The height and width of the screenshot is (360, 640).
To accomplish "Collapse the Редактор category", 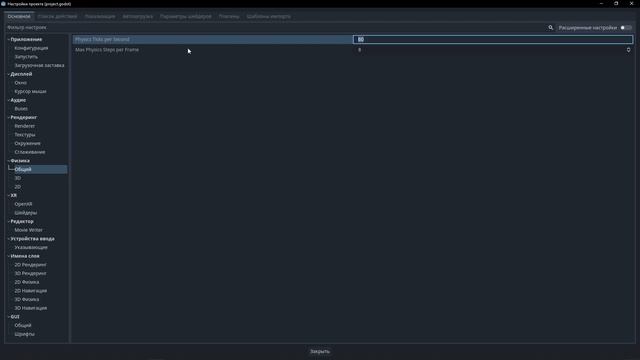I will [9, 221].
